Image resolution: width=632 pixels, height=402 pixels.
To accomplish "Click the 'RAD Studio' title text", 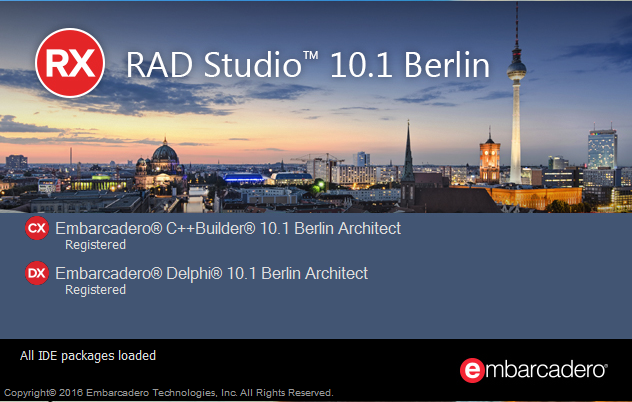I will click(212, 64).
